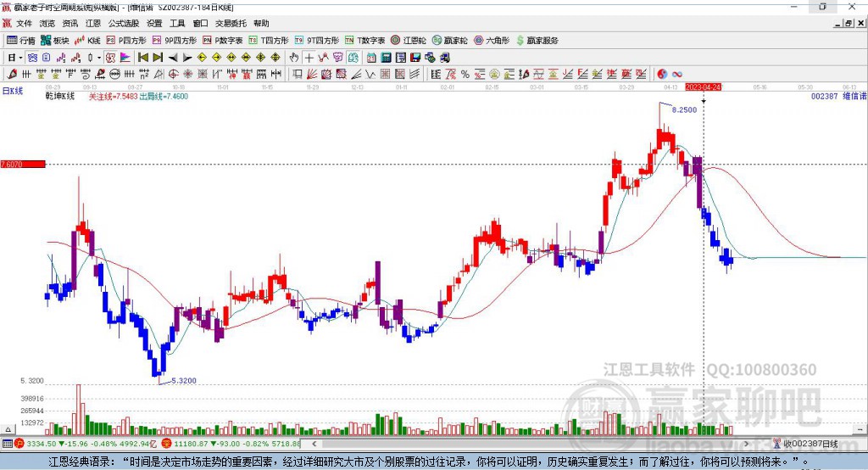
Task: Open the 交易委托 menu
Action: 231,23
